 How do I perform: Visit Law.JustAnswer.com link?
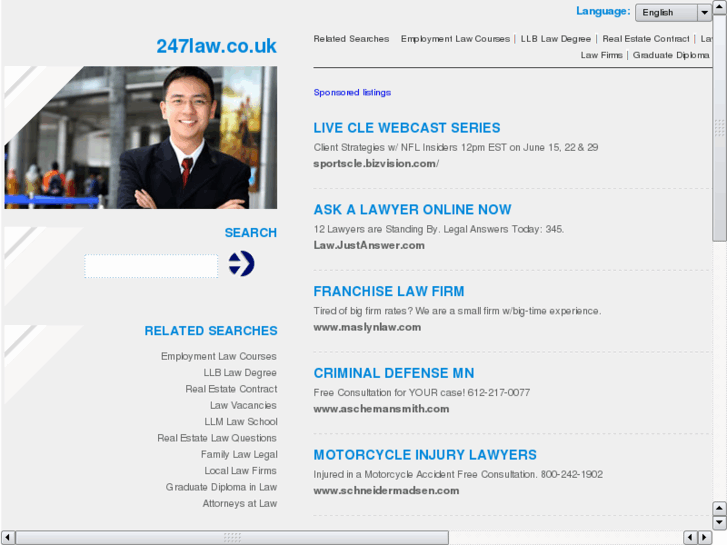click(x=369, y=245)
